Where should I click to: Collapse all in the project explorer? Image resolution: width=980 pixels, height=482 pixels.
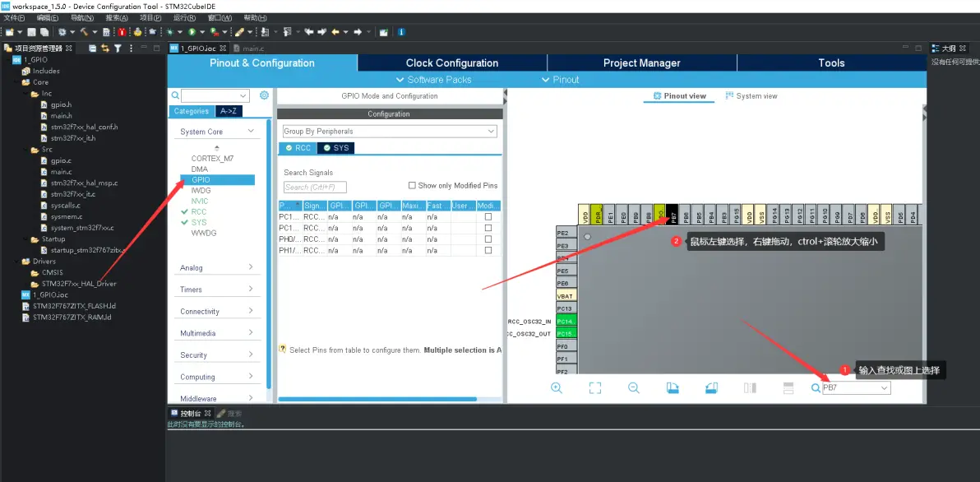click(x=93, y=49)
